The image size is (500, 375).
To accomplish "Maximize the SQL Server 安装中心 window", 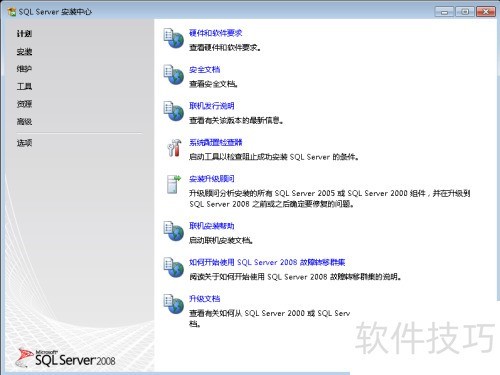I will (x=465, y=12).
